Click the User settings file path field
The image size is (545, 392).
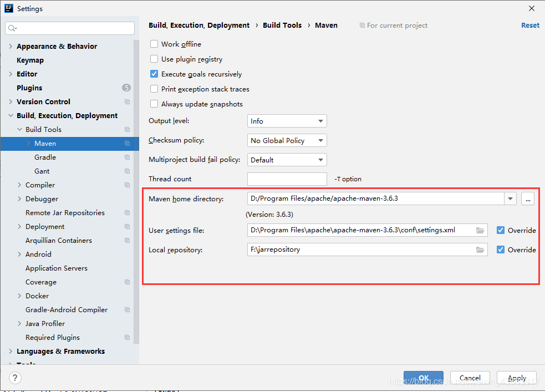click(x=368, y=231)
